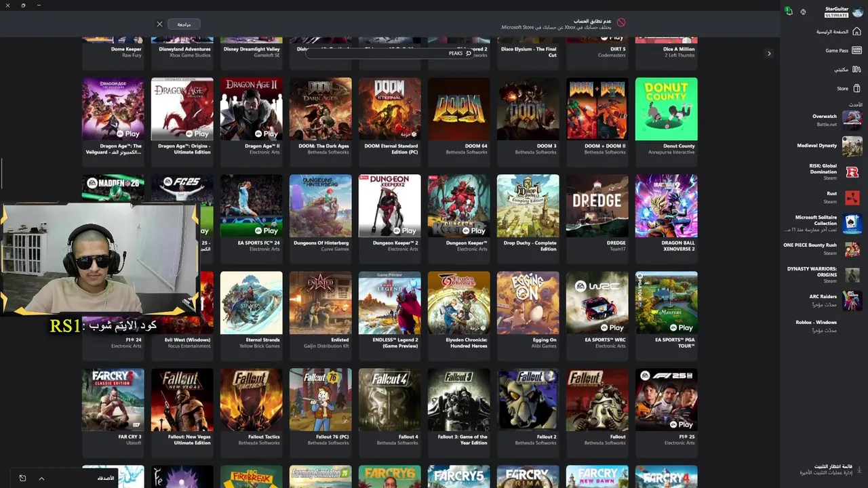Pop out the friends panel icon

(x=22, y=479)
